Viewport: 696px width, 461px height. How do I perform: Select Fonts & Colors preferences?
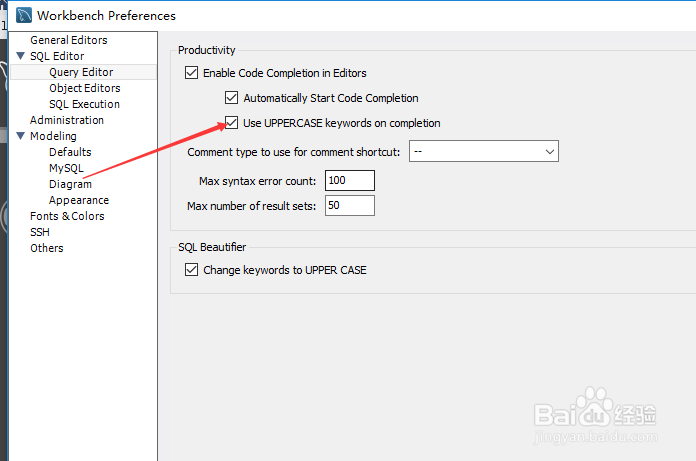(x=67, y=216)
